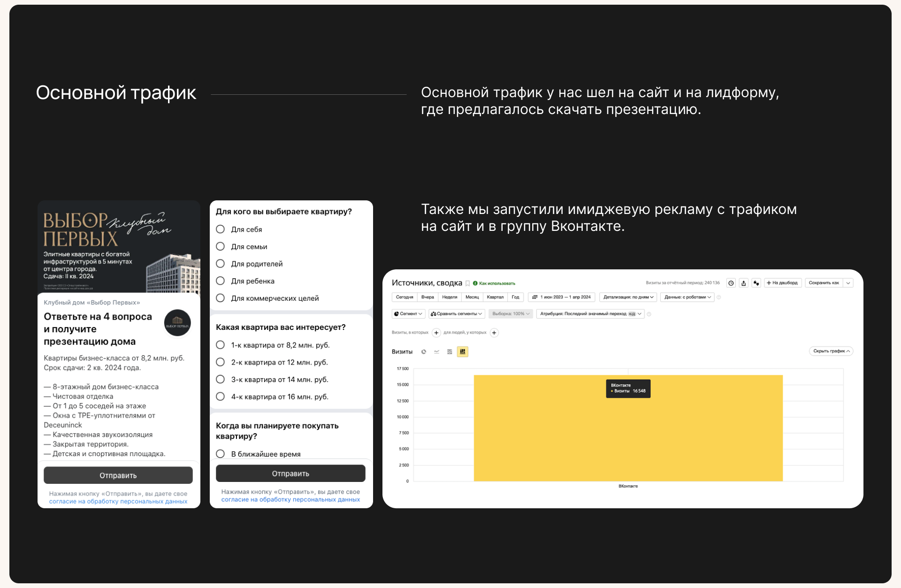Select the Квартал period tab
The width and height of the screenshot is (901, 588).
[x=495, y=297]
